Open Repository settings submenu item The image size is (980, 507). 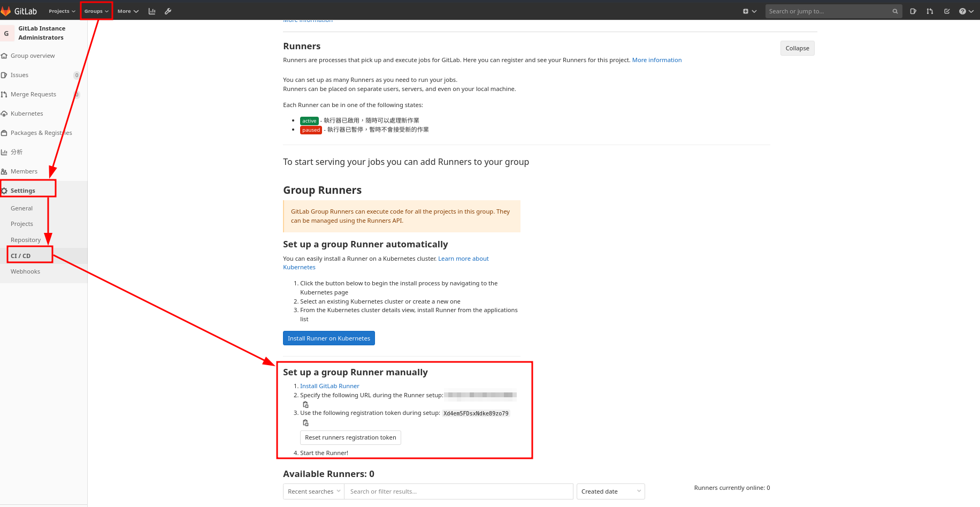pyautogui.click(x=26, y=240)
